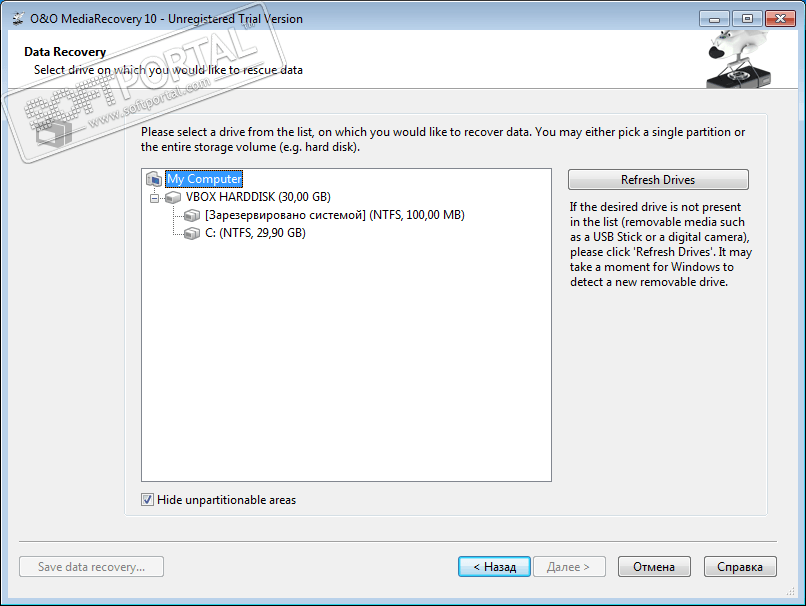The width and height of the screenshot is (806, 606).
Task: Cancel with the Отмена button
Action: [x=654, y=566]
